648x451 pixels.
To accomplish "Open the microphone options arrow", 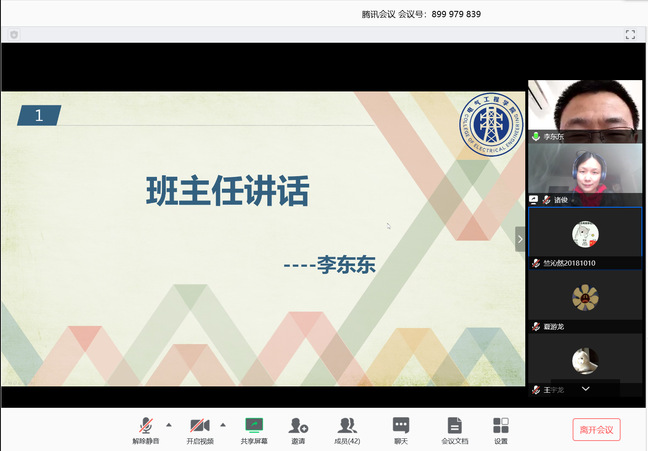I will pyautogui.click(x=168, y=424).
